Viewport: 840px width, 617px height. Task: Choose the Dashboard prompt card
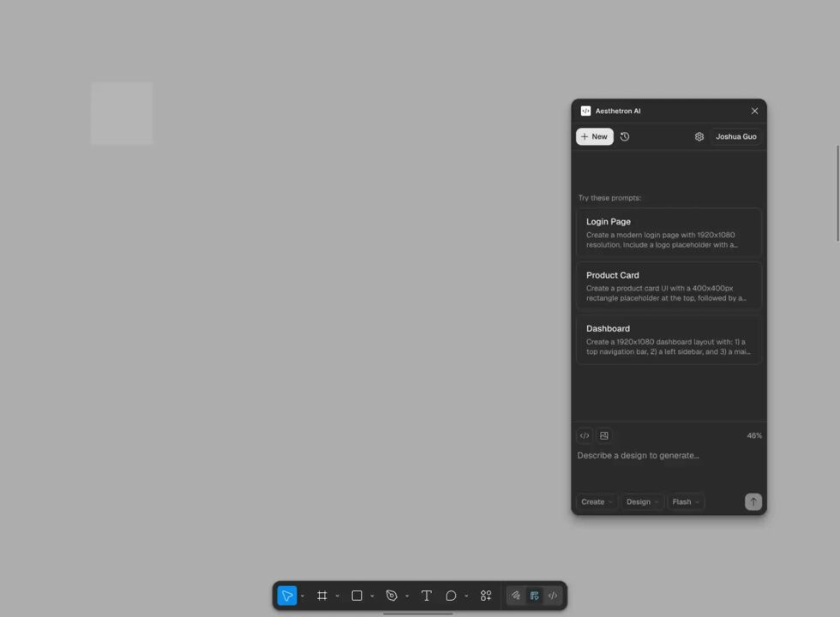click(x=669, y=340)
